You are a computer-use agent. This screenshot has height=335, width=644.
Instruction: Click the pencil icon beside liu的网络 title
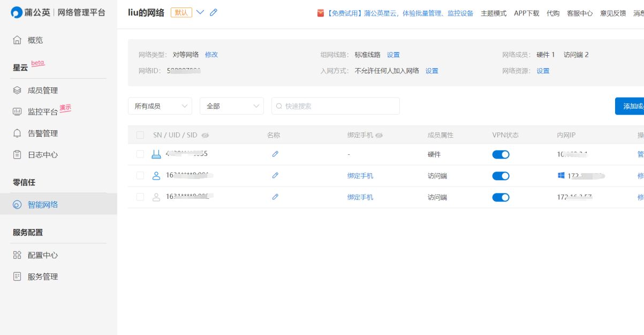click(x=214, y=12)
